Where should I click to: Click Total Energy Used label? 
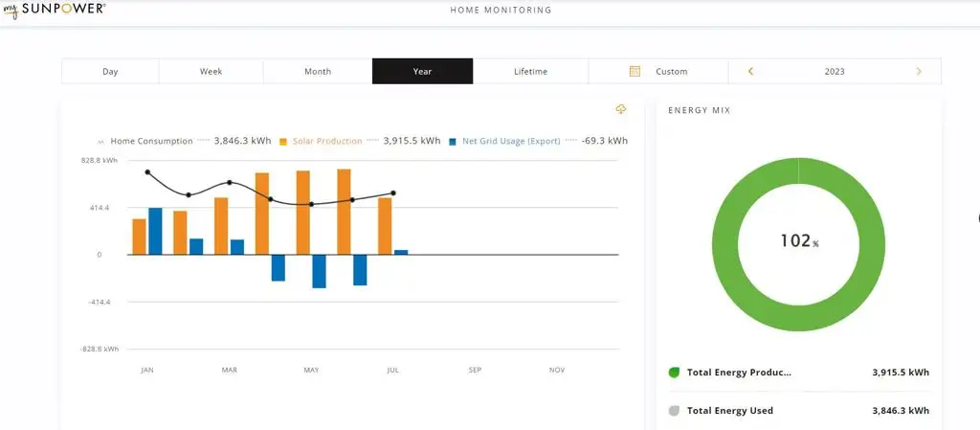(730, 411)
